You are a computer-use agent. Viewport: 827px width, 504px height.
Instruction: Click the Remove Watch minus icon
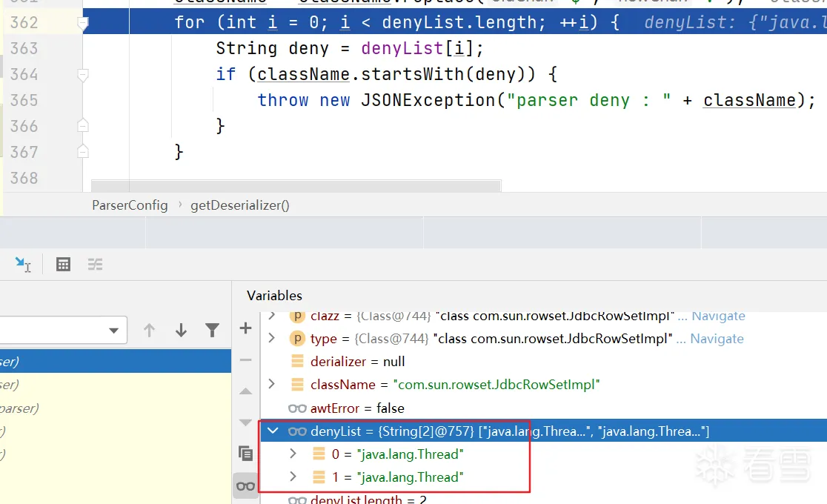(x=246, y=360)
